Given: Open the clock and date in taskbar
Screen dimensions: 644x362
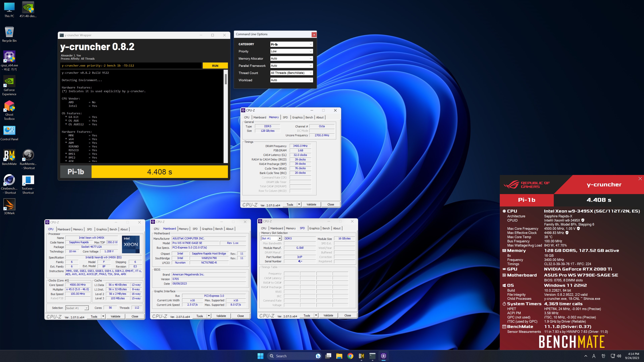Looking at the screenshot, I should pos(632,356).
